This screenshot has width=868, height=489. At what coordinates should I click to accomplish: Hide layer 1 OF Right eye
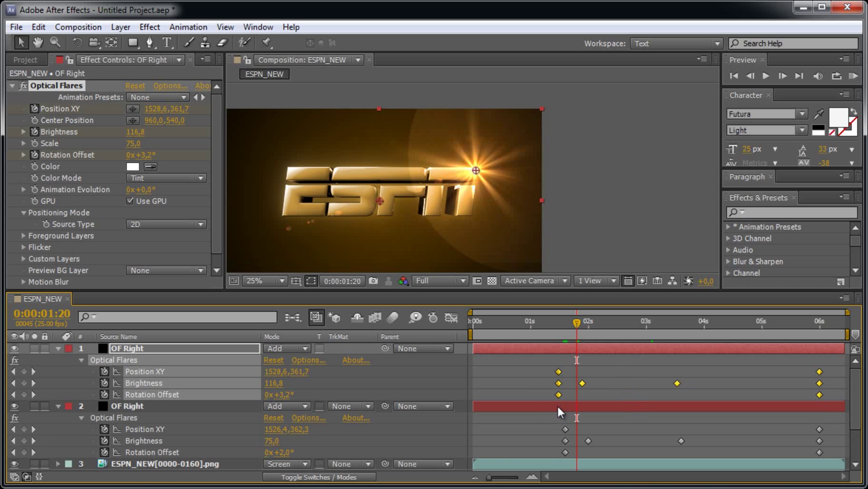(x=14, y=349)
